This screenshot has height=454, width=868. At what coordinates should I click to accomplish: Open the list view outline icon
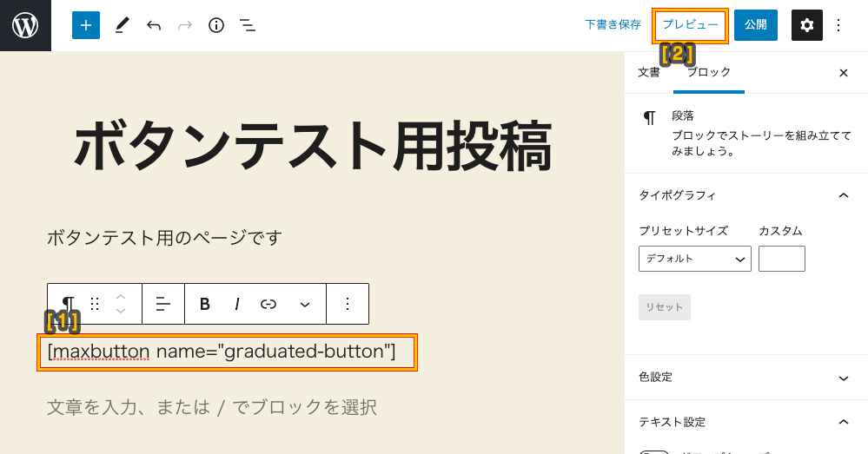(x=247, y=25)
